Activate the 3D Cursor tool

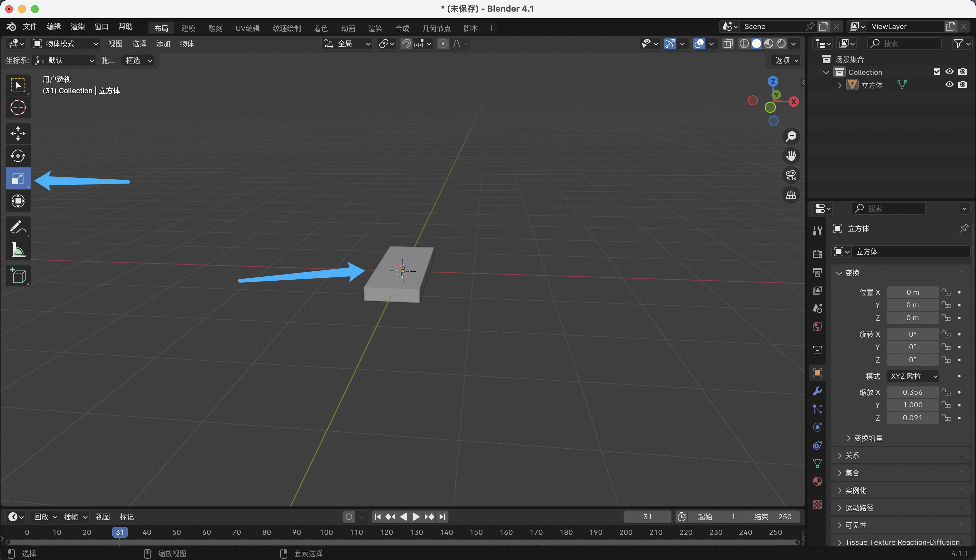(18, 107)
